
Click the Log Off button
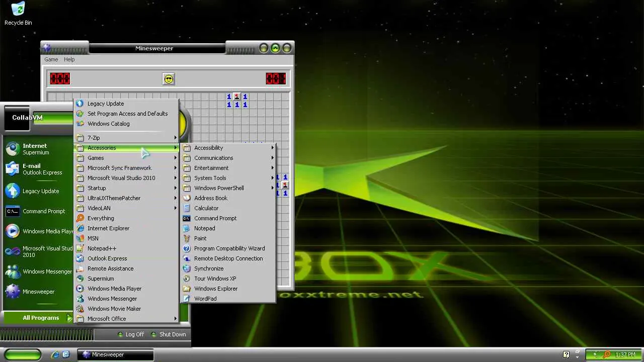click(130, 334)
